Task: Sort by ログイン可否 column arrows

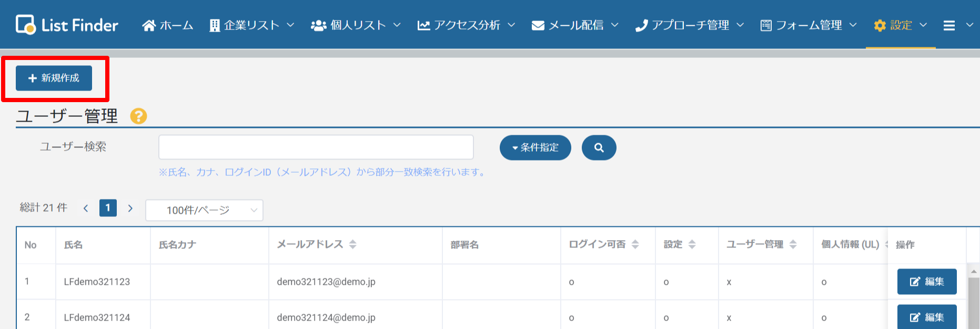Action: coord(635,244)
